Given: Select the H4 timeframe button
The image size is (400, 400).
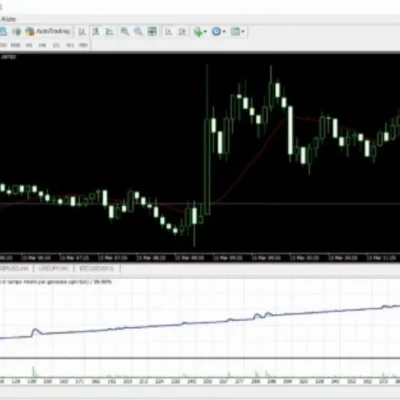Looking at the screenshot, I should coord(42,45).
